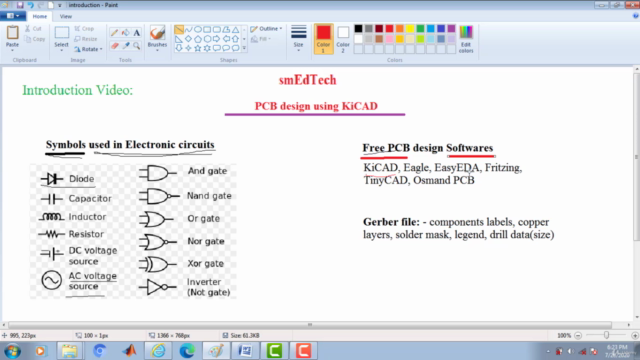Choose the Pentagon shape
Viewport: 640px width, 360px height.
(198, 39)
